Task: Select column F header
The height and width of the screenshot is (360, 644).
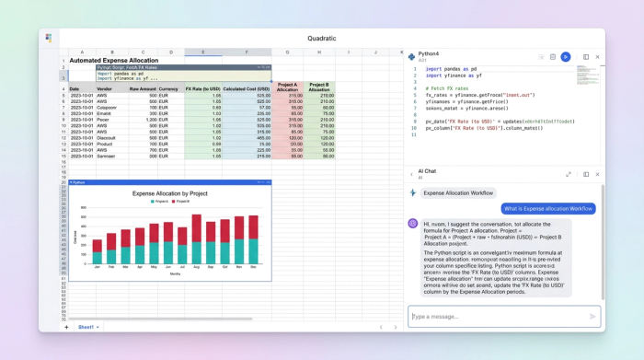Action: point(247,52)
